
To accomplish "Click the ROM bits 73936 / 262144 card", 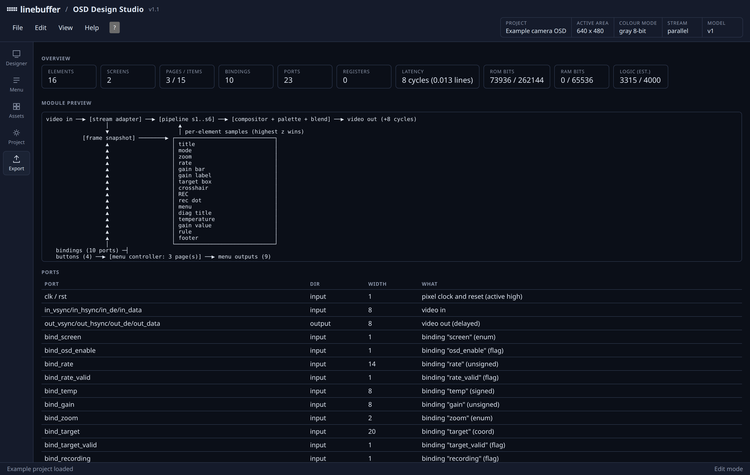I will pos(517,77).
